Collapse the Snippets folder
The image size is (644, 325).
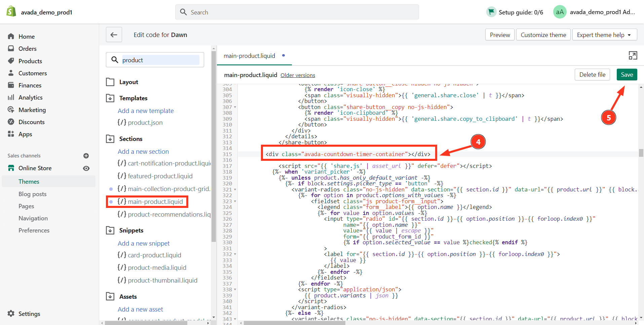coord(110,230)
